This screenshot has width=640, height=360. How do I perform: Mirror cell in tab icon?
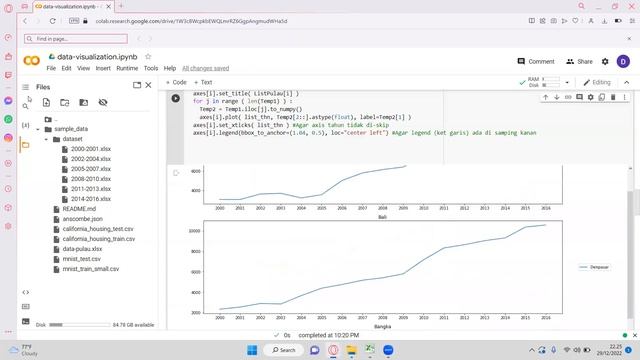602,97
